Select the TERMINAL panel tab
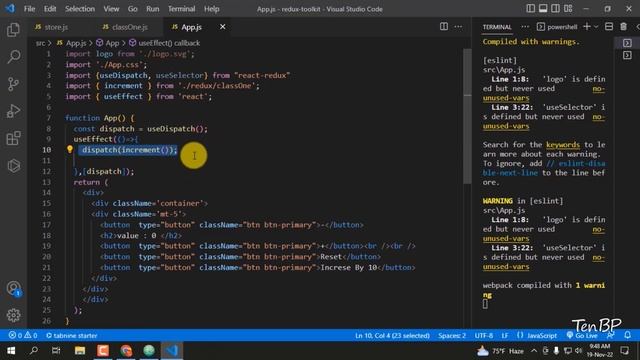 point(497,27)
